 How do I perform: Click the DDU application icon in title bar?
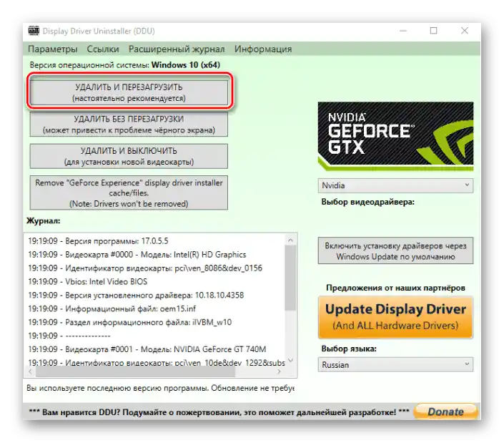(34, 31)
